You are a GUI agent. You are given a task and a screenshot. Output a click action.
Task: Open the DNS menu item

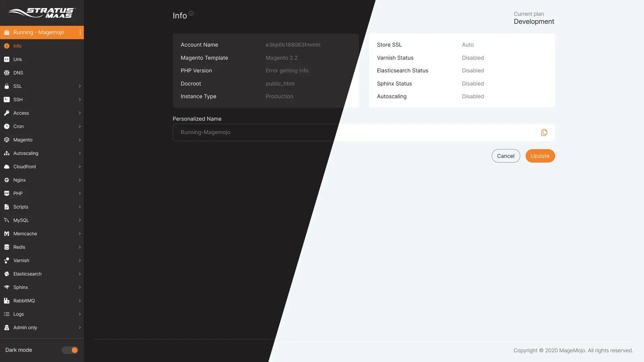pyautogui.click(x=42, y=73)
